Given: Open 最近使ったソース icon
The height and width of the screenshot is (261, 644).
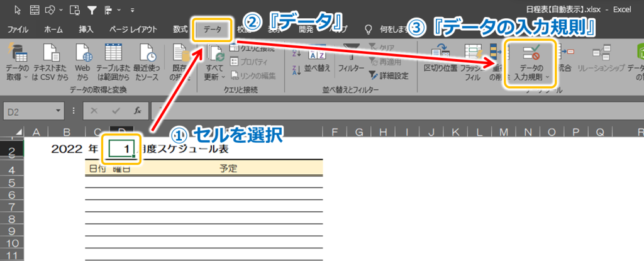Looking at the screenshot, I should [147, 61].
